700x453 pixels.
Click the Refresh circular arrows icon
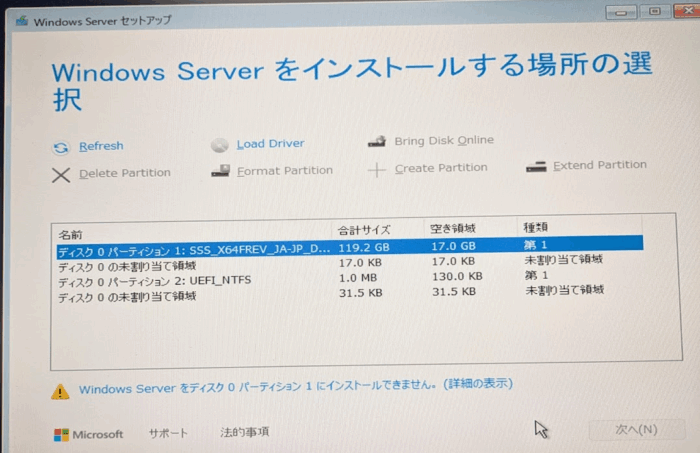(x=61, y=147)
